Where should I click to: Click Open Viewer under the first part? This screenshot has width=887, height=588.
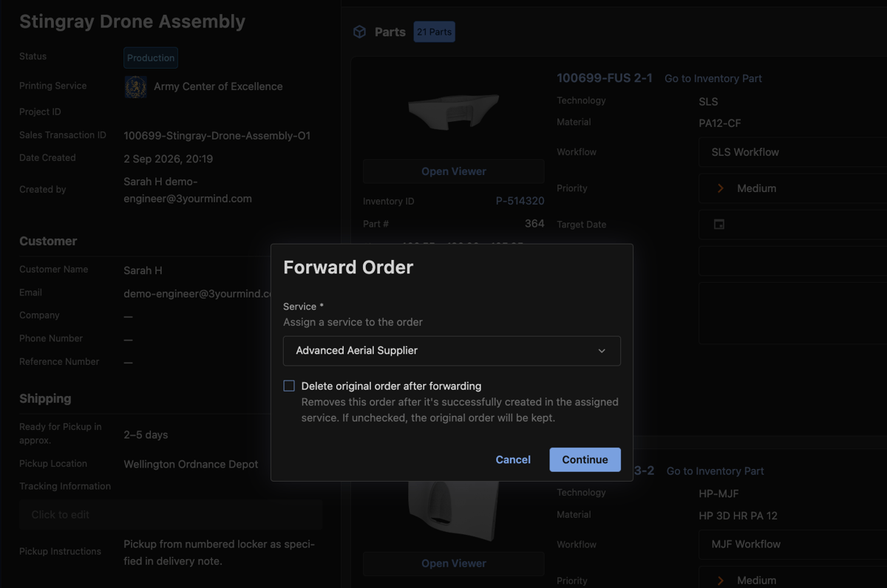(x=454, y=171)
